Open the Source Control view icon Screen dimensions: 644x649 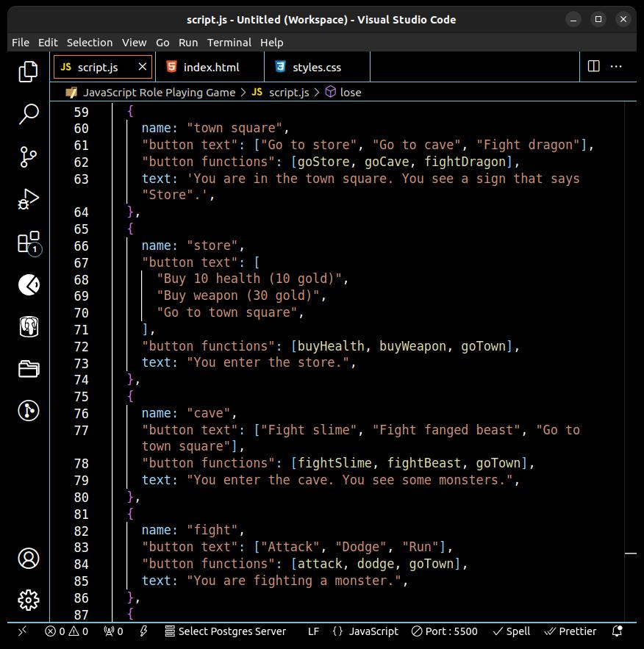(x=28, y=157)
